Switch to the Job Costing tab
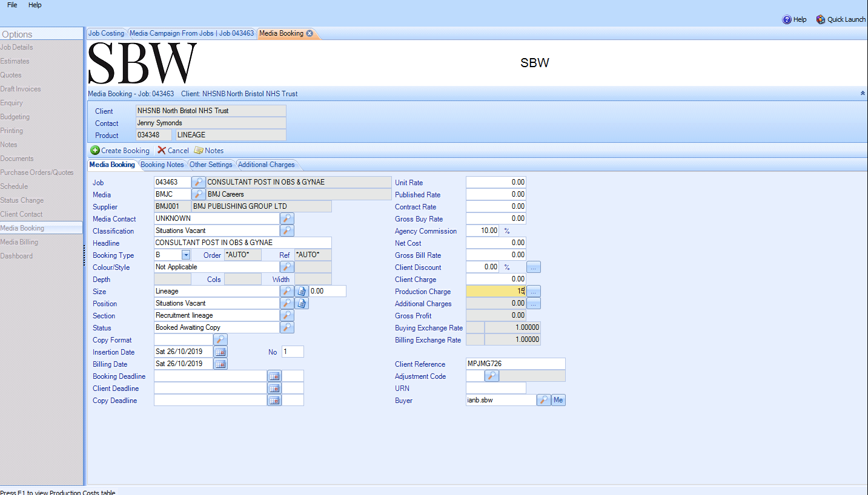This screenshot has width=868, height=495. 106,33
